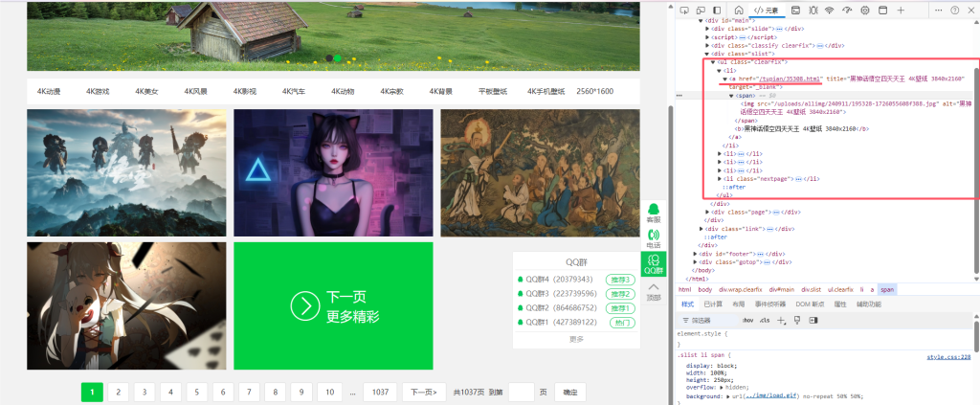980x405 pixels.
Task: Open the DevTools welcome home icon
Action: (x=738, y=10)
